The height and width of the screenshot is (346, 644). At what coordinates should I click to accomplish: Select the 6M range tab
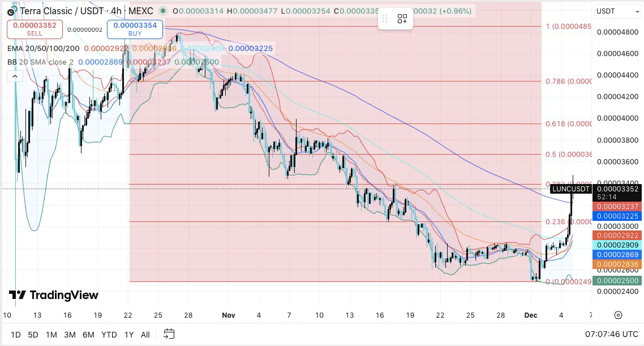click(x=88, y=334)
